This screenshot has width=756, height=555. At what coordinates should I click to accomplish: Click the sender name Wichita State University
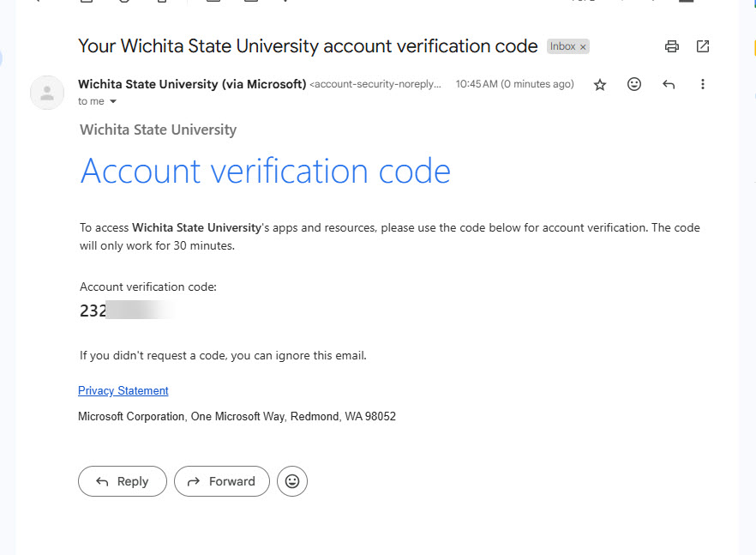(x=154, y=84)
